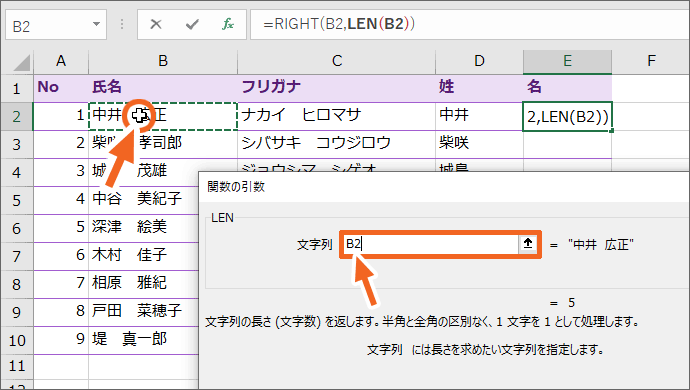The width and height of the screenshot is (690, 390).
Task: Click cell F1
Action: (x=651, y=88)
